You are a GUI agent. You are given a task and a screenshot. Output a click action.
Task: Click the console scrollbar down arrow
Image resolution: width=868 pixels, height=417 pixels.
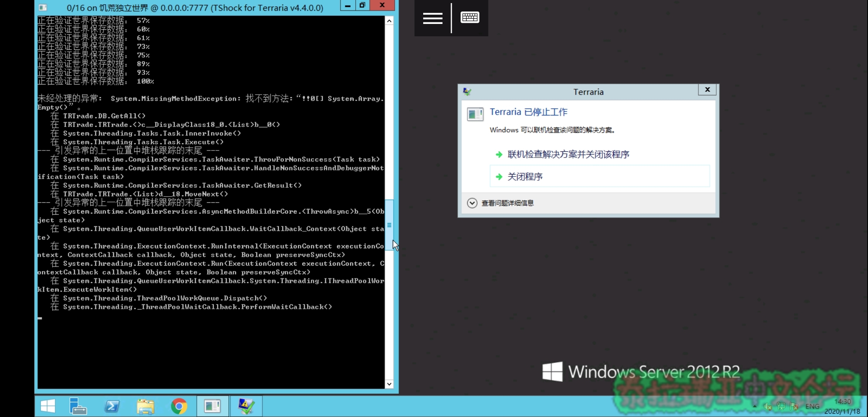389,384
